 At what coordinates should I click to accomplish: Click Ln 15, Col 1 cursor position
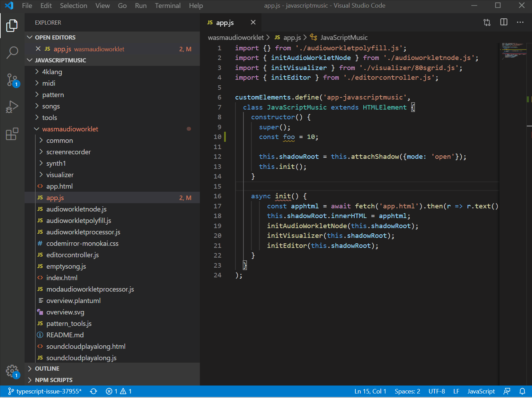click(x=370, y=391)
